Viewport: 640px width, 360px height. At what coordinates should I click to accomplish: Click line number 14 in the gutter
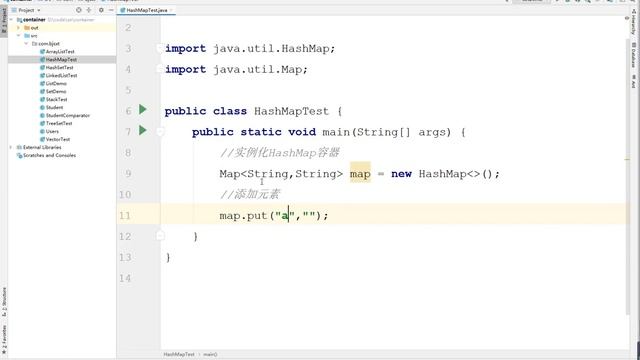[125, 278]
